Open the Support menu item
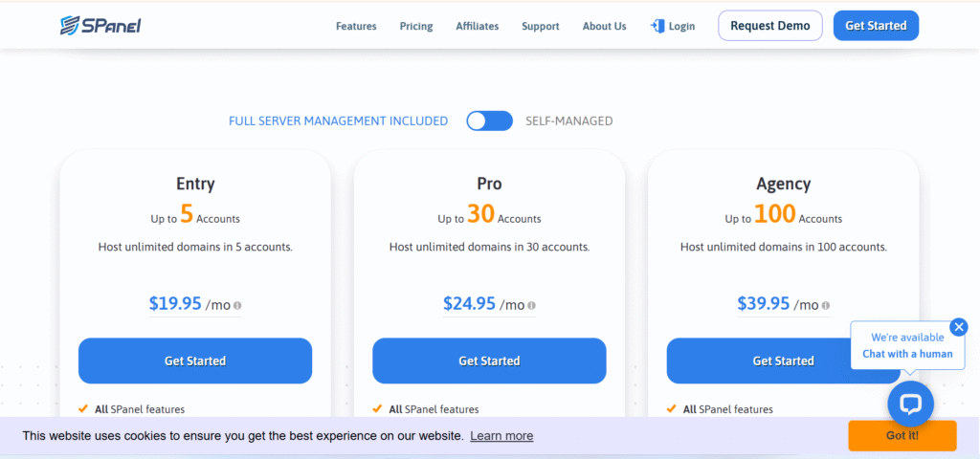The height and width of the screenshot is (459, 980). click(540, 27)
